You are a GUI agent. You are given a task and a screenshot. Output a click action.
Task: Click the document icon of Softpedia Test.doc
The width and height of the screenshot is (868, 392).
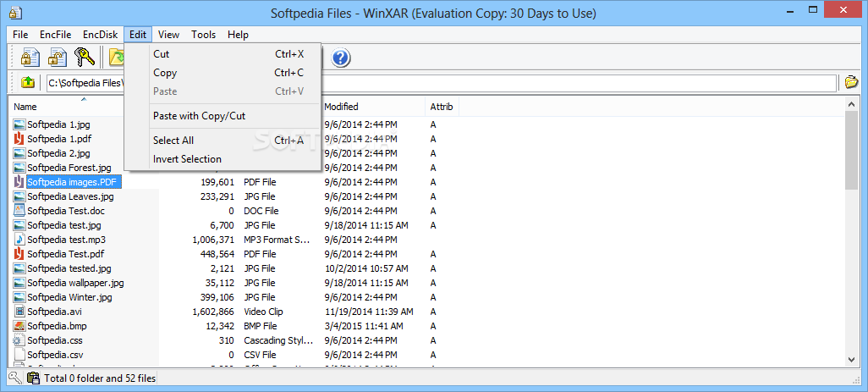click(x=19, y=211)
